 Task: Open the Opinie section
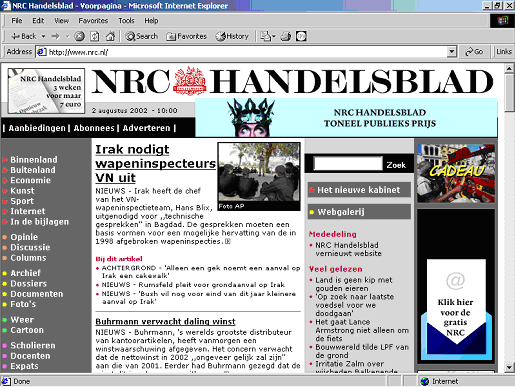click(24, 237)
